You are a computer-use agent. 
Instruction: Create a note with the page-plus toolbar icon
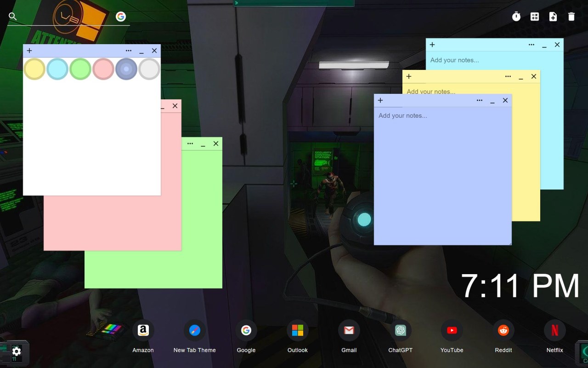click(553, 17)
